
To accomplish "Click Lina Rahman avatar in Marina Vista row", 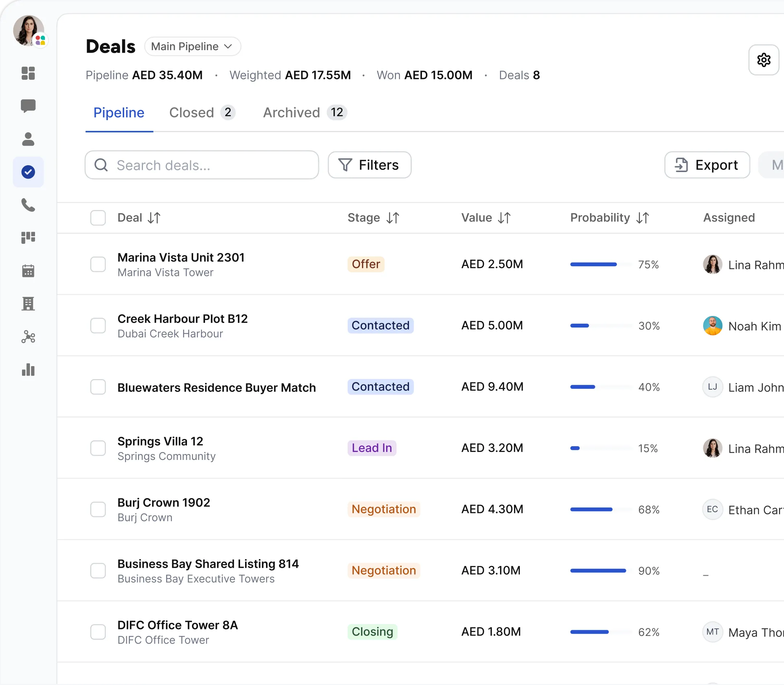I will [713, 264].
